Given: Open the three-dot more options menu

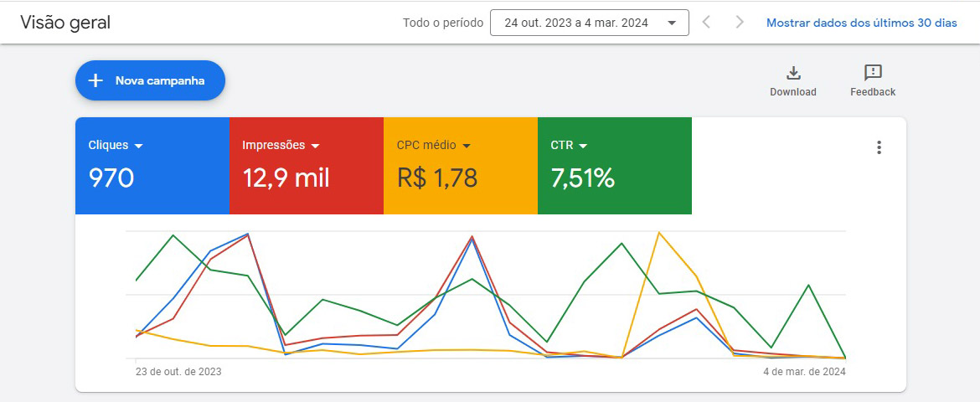Looking at the screenshot, I should coord(879,147).
